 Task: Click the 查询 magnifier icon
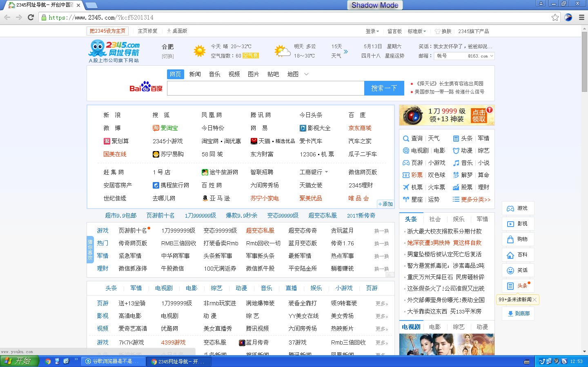point(406,138)
